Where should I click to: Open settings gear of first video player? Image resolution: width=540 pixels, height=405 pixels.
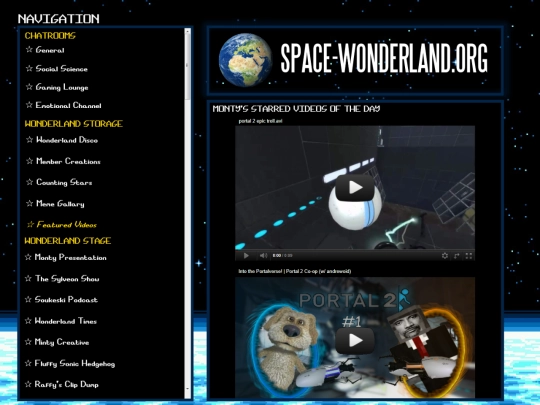(445, 256)
